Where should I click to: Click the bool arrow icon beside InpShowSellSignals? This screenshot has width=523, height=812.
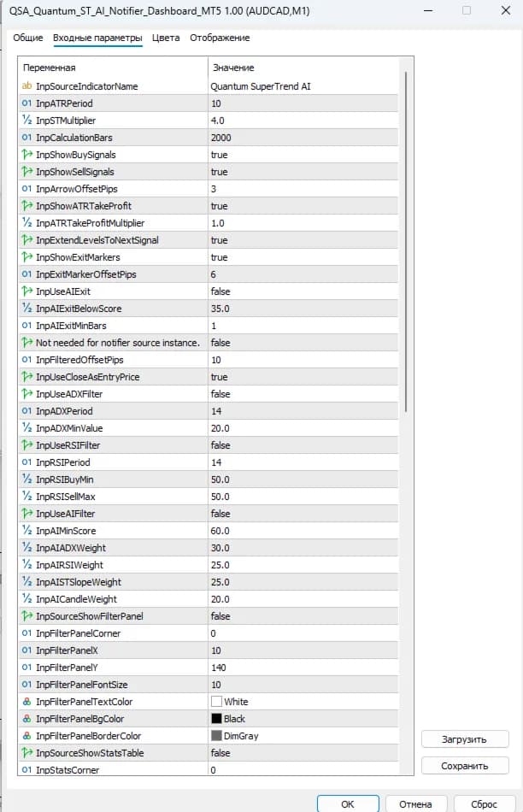(x=27, y=172)
